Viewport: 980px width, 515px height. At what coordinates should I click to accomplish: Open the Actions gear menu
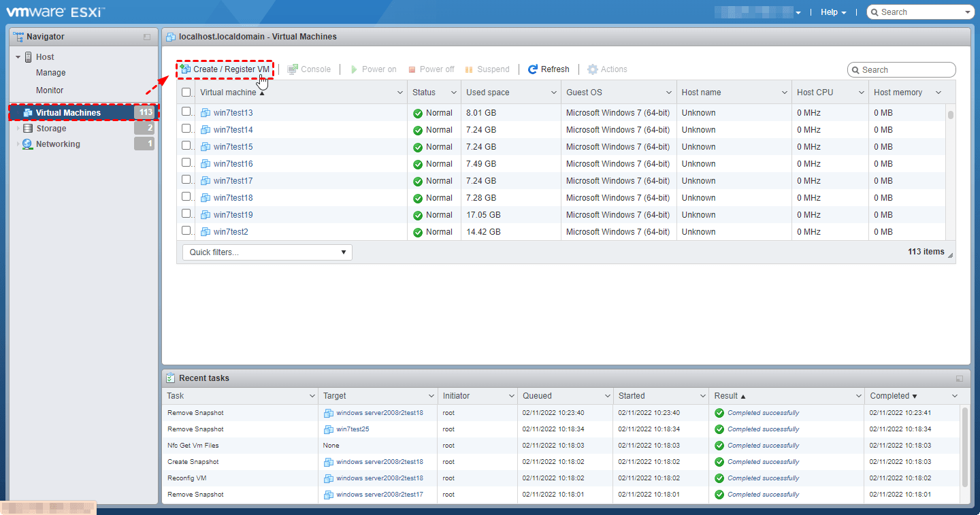coord(593,69)
